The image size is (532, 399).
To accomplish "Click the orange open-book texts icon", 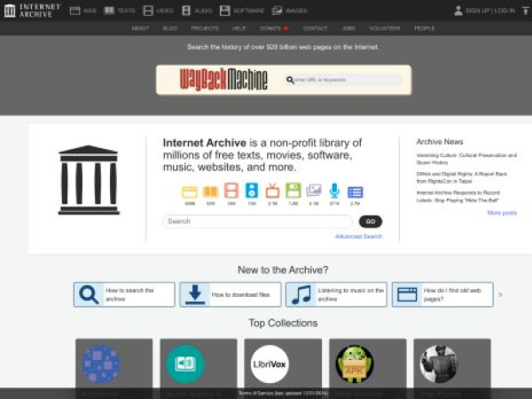I will pyautogui.click(x=210, y=192).
